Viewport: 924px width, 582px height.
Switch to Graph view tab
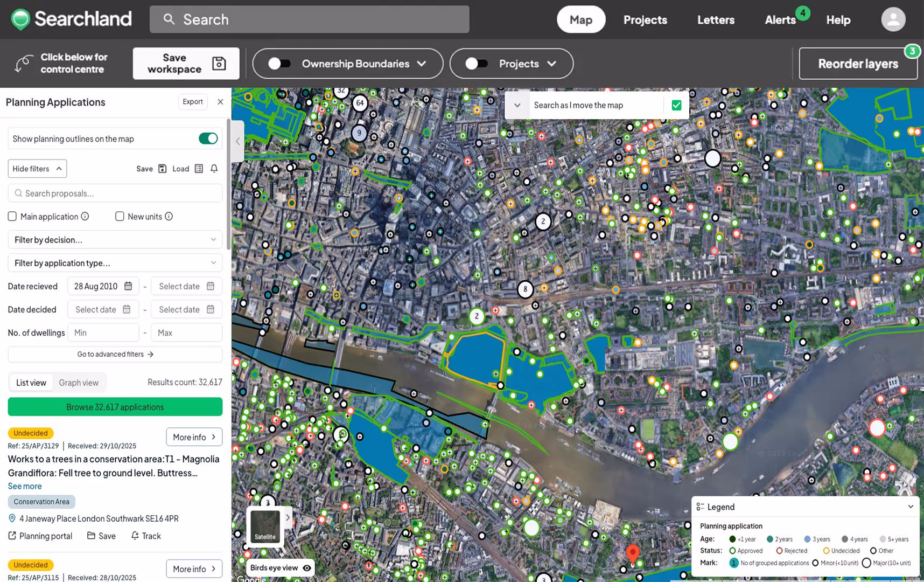(79, 382)
